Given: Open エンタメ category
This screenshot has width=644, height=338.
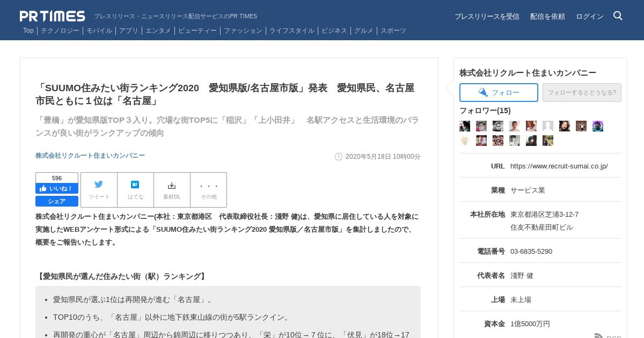Looking at the screenshot, I should tap(158, 31).
